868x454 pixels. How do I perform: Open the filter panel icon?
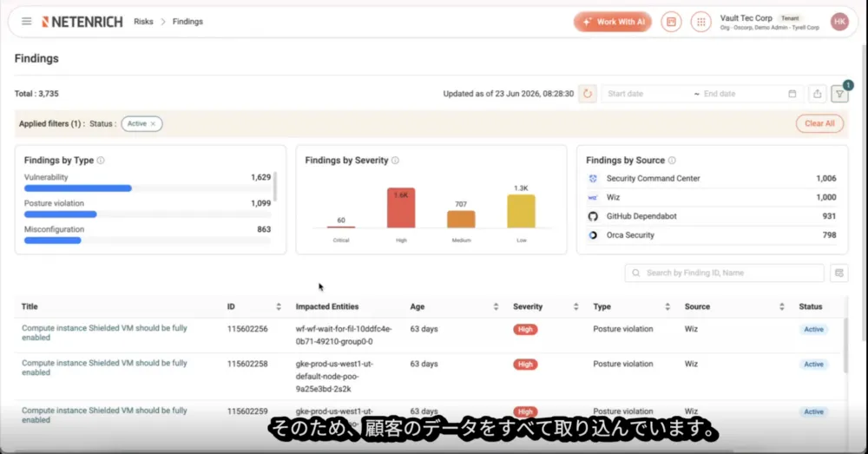tap(839, 94)
